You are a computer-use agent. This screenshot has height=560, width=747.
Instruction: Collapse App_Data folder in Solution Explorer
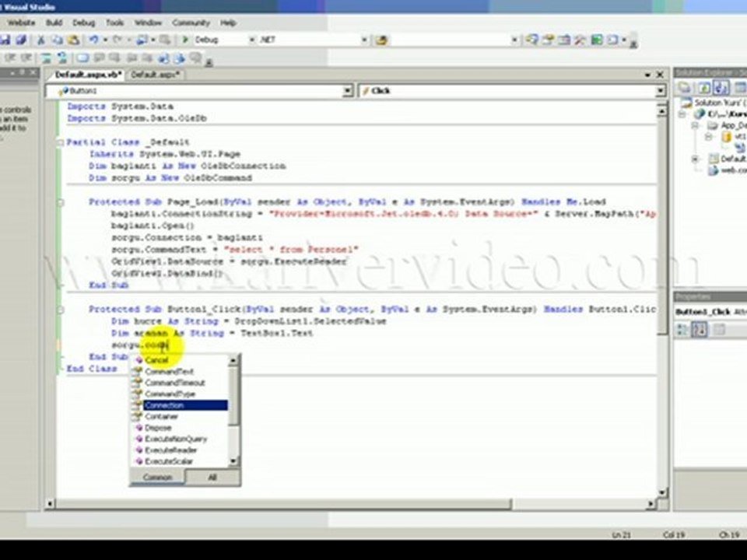pos(696,126)
